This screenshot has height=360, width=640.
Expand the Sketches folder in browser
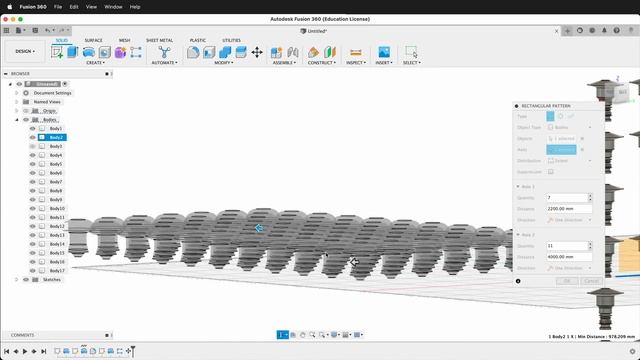[17, 280]
